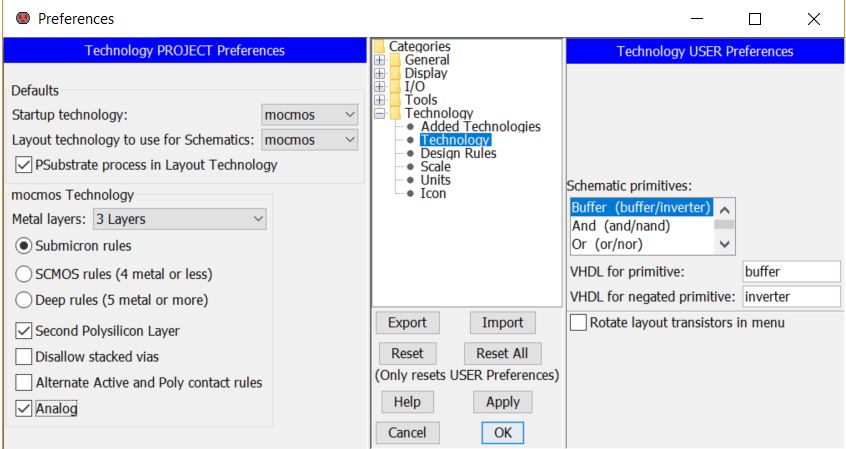The width and height of the screenshot is (846, 449).
Task: Click the Electric app icon in title bar
Action: (x=21, y=18)
